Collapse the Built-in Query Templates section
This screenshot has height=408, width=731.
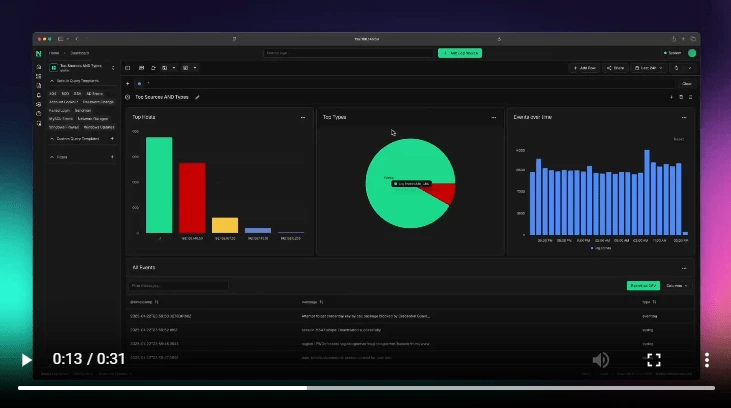click(x=51, y=81)
